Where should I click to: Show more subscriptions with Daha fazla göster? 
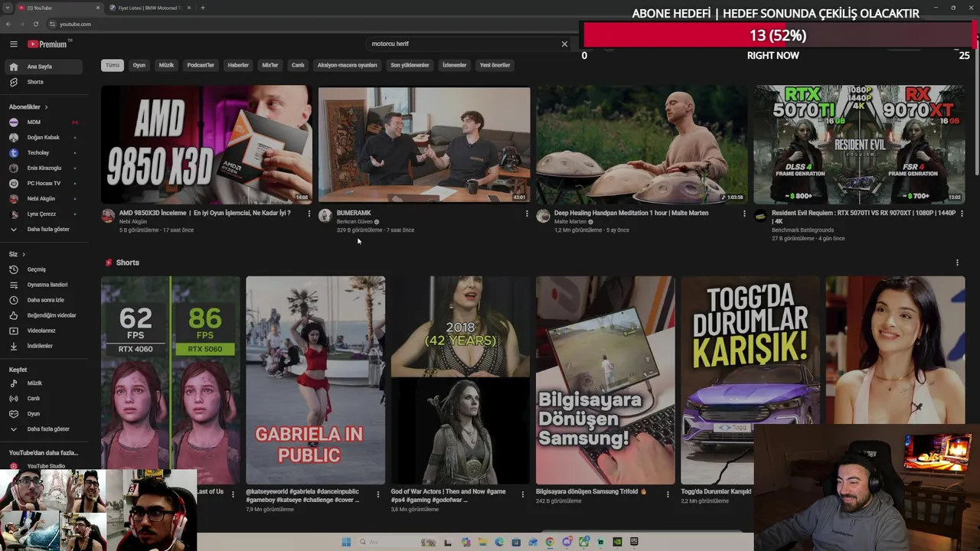[x=42, y=229]
